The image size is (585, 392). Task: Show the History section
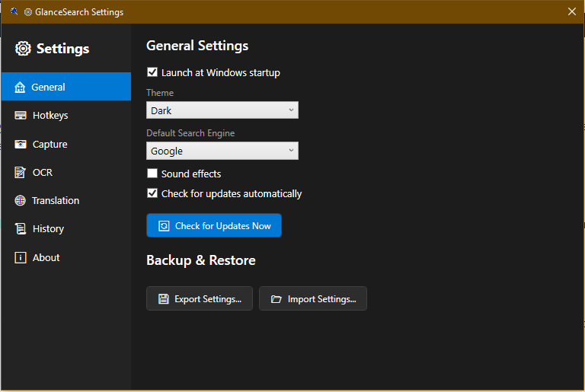[66, 228]
